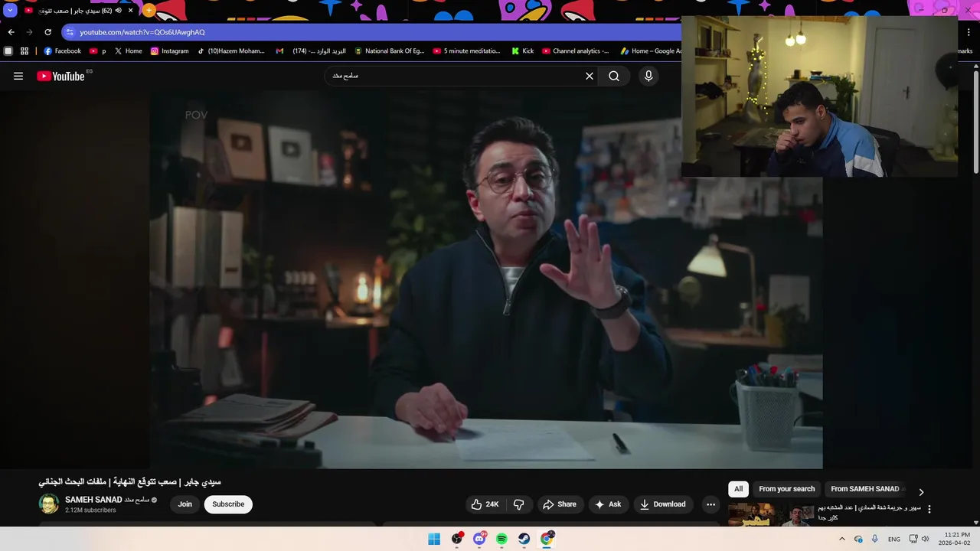
Task: Open the YouTube guide hamburger menu
Action: pyautogui.click(x=18, y=76)
